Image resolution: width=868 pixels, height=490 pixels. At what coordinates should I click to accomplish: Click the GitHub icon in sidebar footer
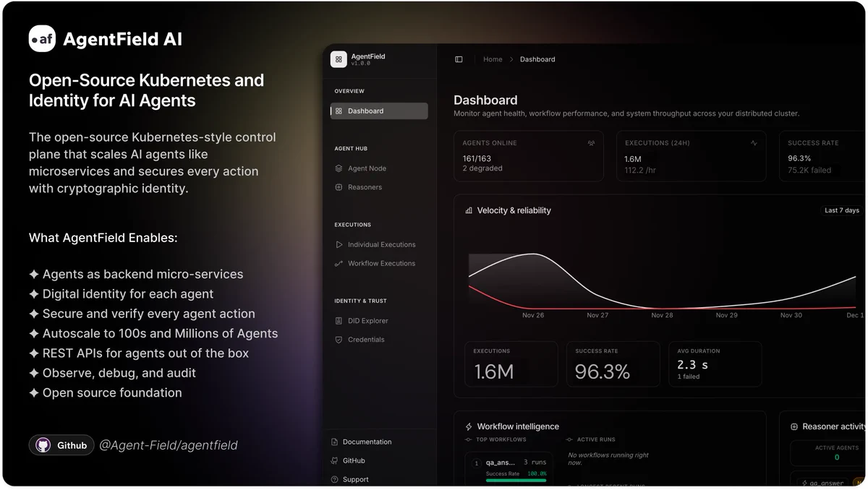(334, 460)
